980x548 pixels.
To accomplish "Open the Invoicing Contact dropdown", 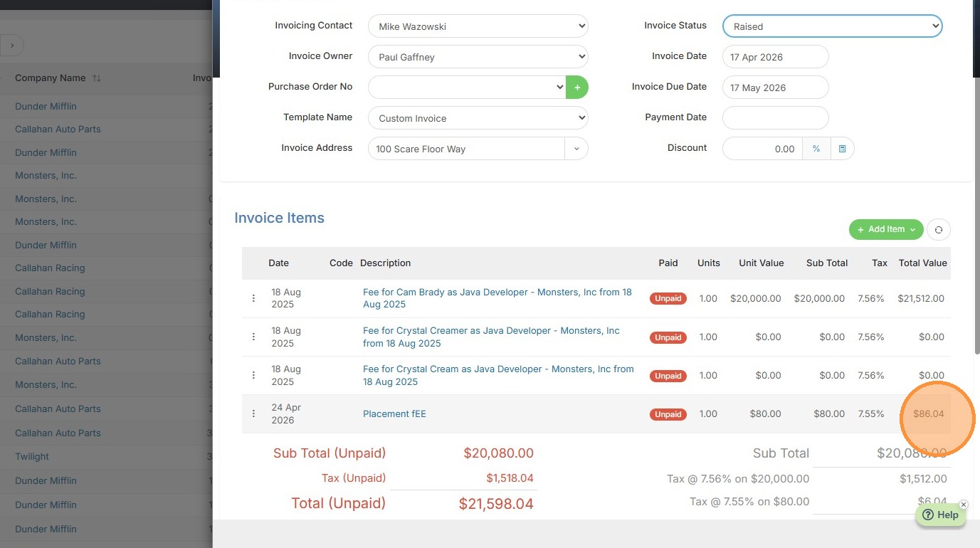I will [x=478, y=26].
